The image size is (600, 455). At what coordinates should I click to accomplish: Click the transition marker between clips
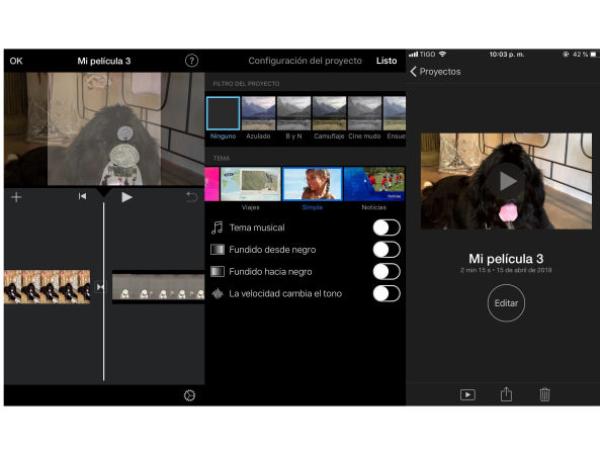tap(100, 287)
